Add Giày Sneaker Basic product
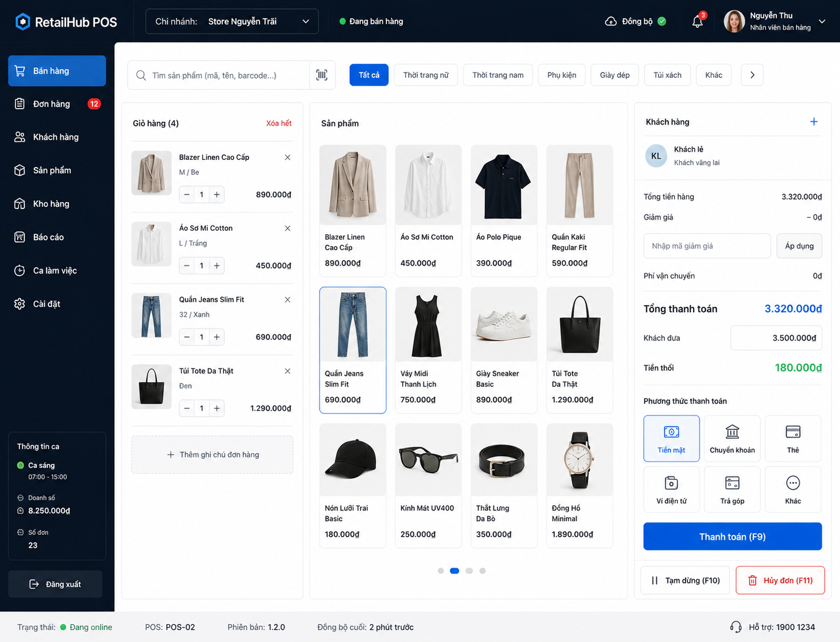The width and height of the screenshot is (840, 642). pyautogui.click(x=504, y=350)
